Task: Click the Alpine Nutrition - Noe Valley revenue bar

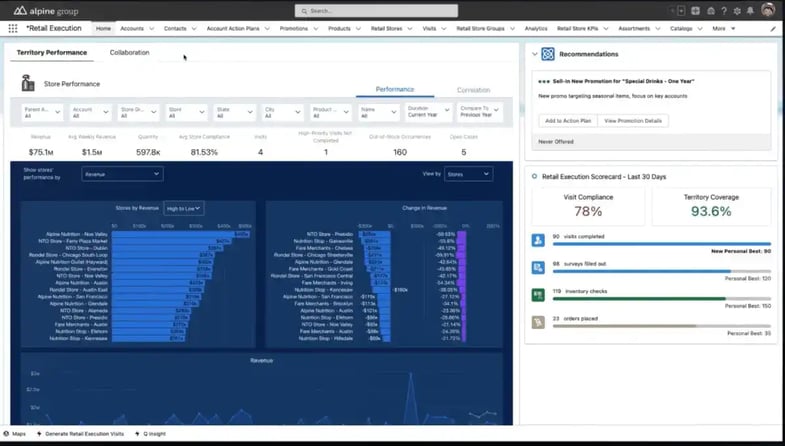Action: click(x=181, y=234)
